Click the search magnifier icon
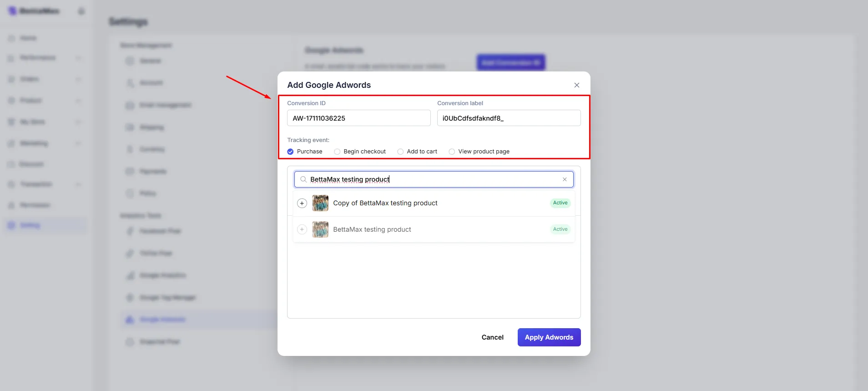Image resolution: width=868 pixels, height=391 pixels. pyautogui.click(x=303, y=179)
